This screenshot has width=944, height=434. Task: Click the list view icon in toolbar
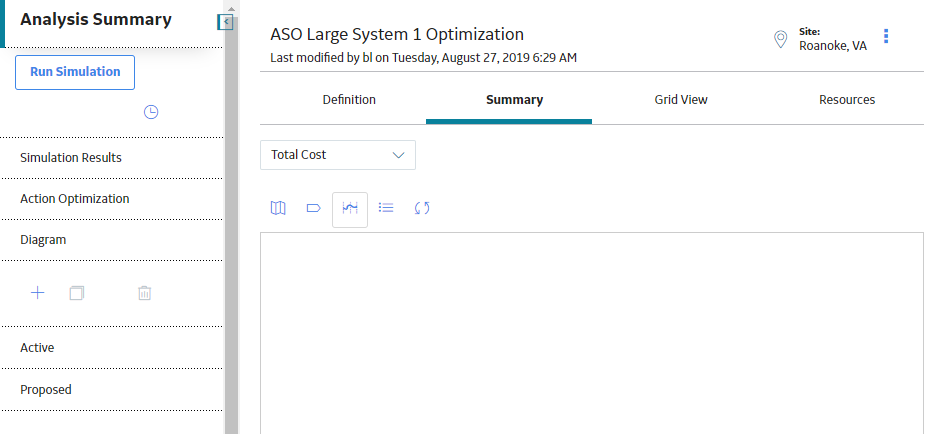(386, 208)
